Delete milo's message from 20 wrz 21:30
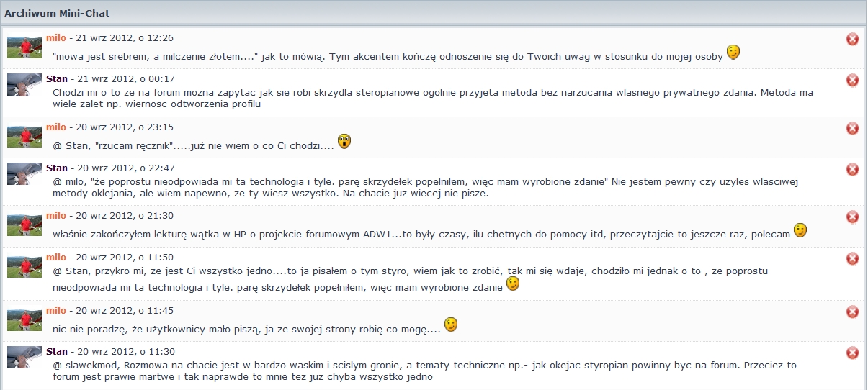Viewport: 868px width, 390px height. 852,217
